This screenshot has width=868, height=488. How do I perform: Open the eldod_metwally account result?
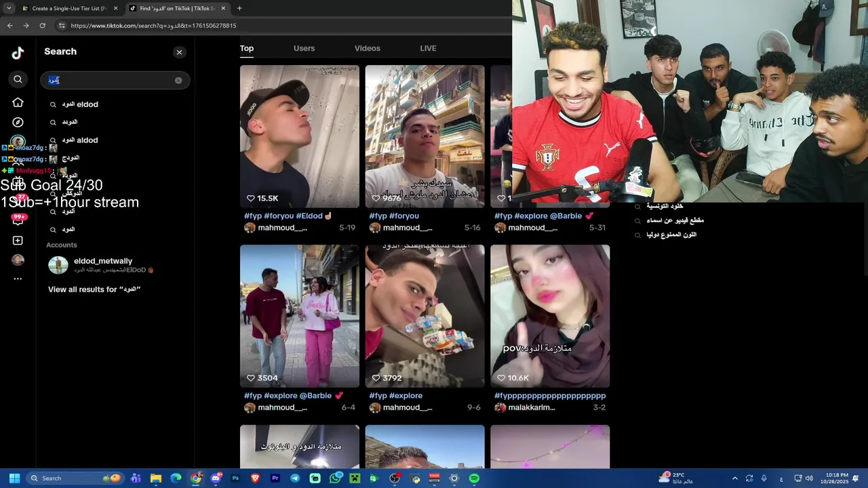[x=114, y=265]
